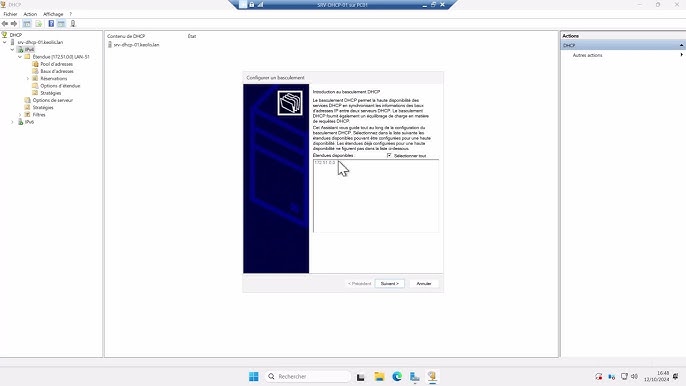Open the Réservations folder
Screen dimensions: 686x386
pos(54,79)
